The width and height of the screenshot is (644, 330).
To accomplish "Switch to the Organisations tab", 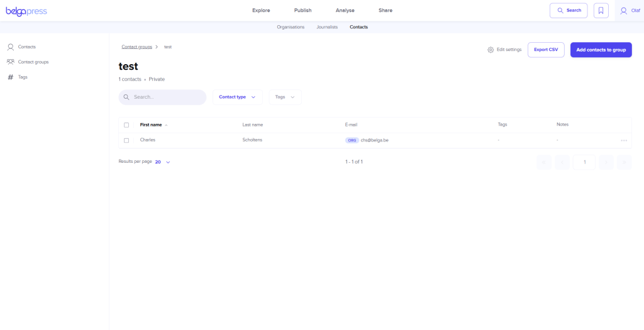I will [291, 27].
